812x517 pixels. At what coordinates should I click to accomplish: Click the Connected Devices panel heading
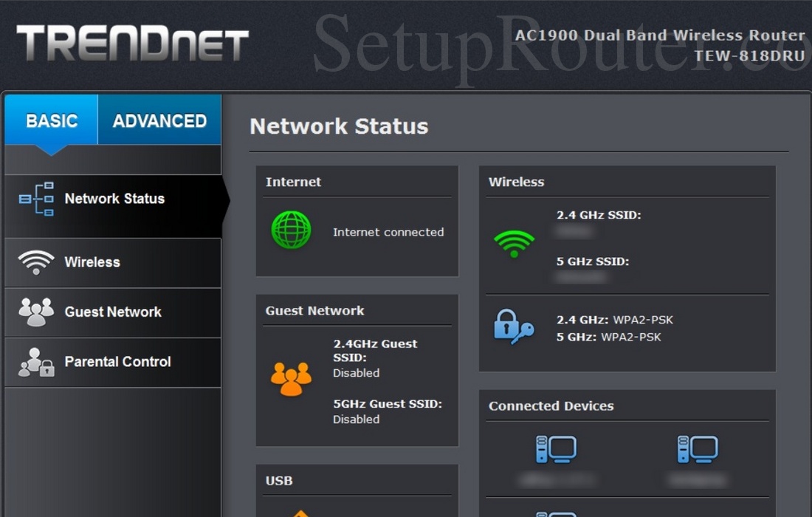point(551,405)
